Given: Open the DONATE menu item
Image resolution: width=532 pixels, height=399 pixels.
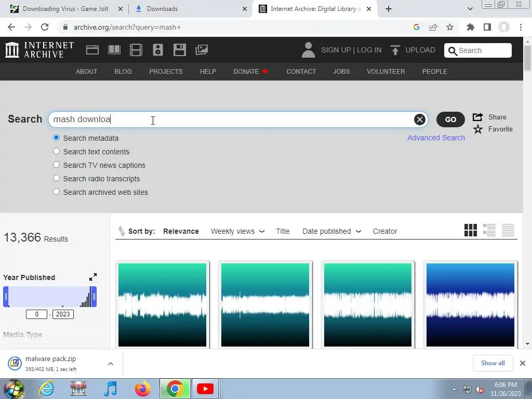Looking at the screenshot, I should click(x=251, y=72).
